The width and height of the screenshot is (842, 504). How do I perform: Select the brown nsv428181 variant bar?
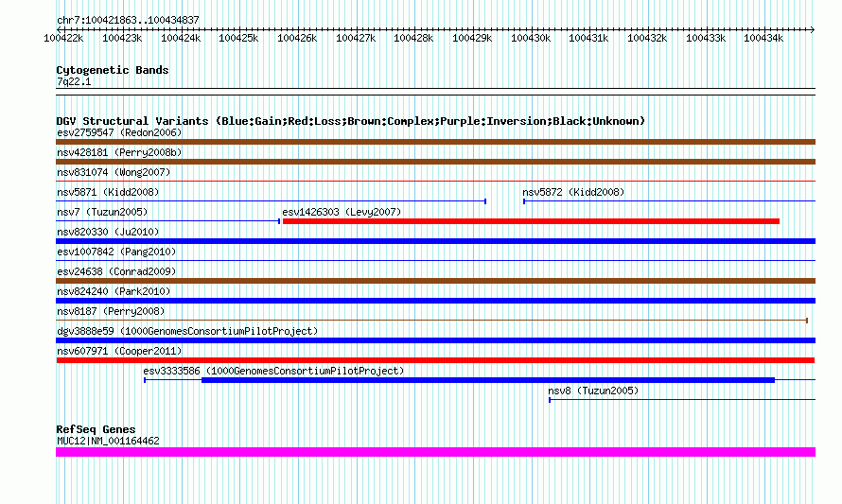point(435,162)
